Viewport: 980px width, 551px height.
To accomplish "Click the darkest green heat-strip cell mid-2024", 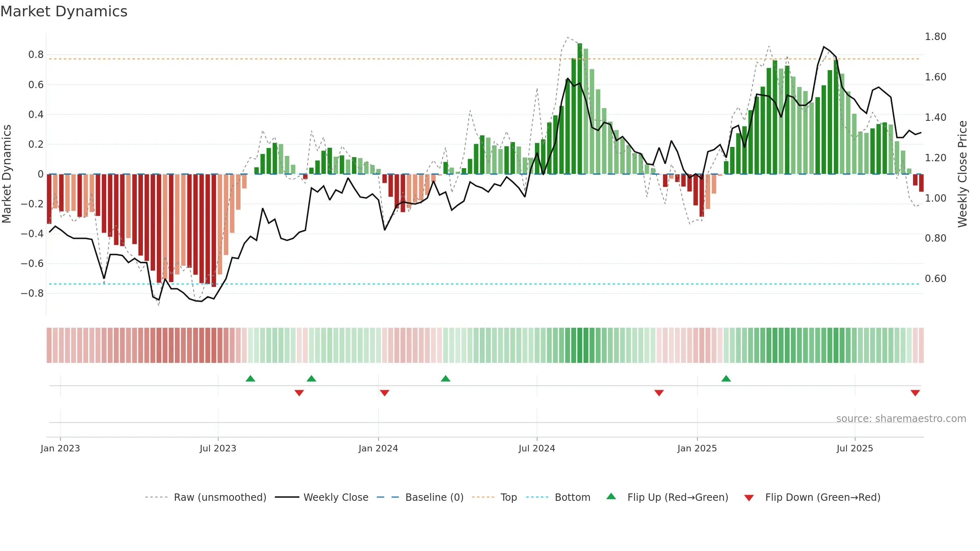I will pyautogui.click(x=580, y=345).
